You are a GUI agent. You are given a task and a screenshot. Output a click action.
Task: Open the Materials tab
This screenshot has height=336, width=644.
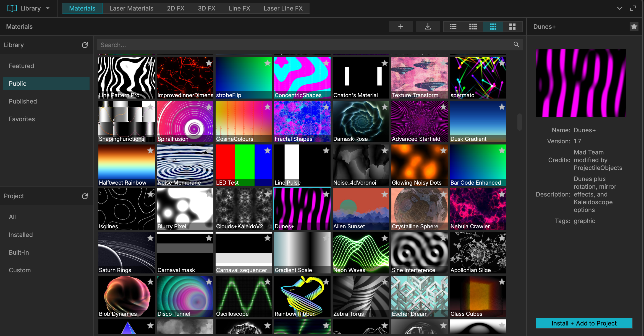(82, 8)
